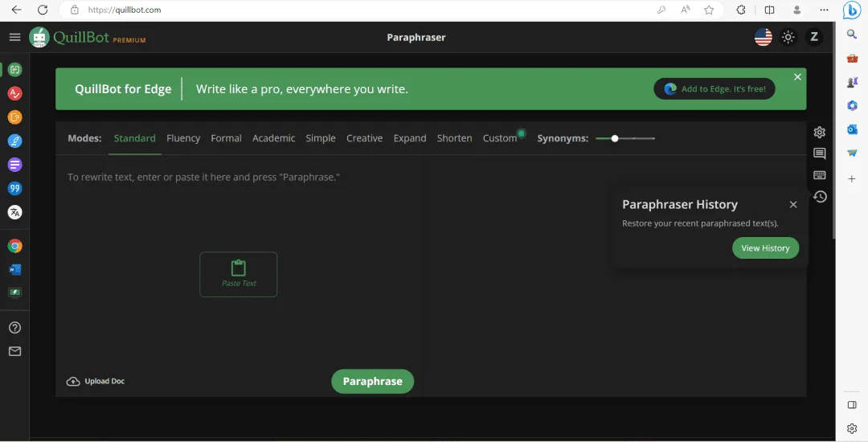Click the Paste Text button
The image size is (868, 442).
tap(239, 274)
